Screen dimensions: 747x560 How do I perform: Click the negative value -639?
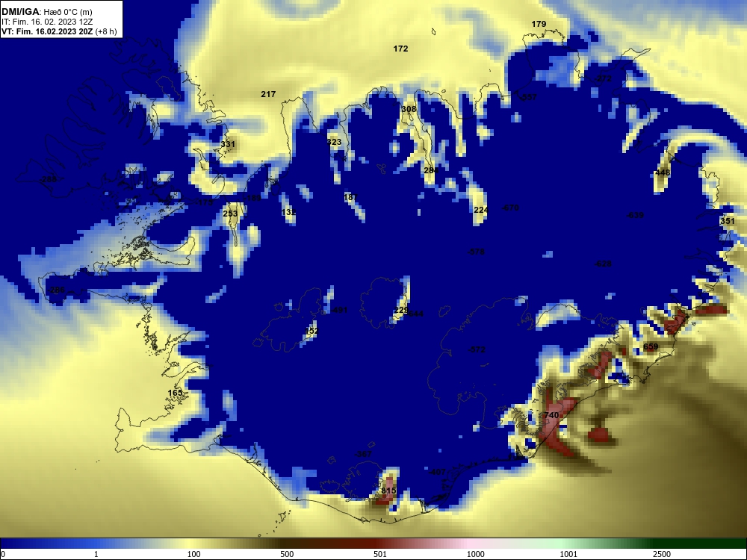coord(635,215)
